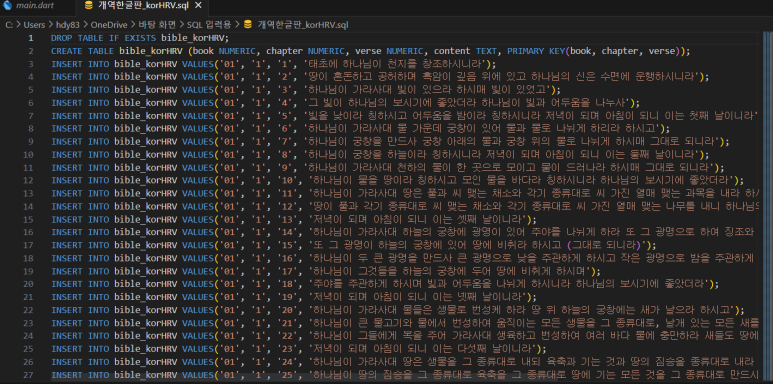Click PRIMARY KEY in the CREATE TABLE line

click(x=536, y=51)
